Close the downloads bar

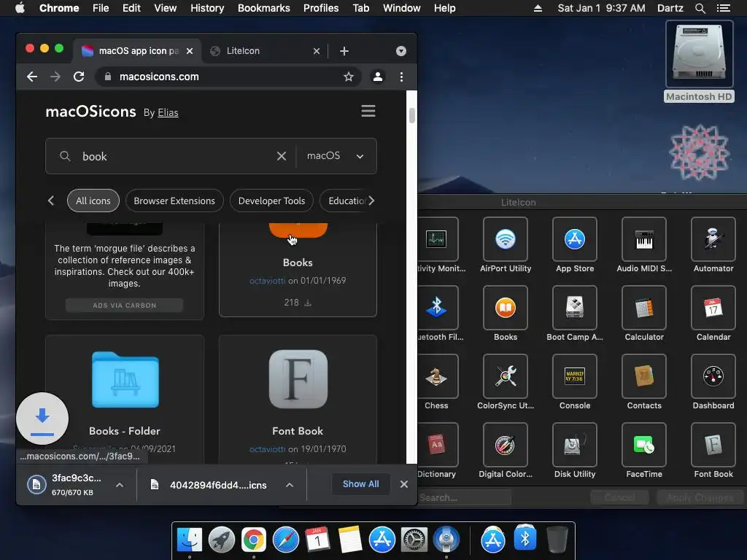[x=404, y=484]
